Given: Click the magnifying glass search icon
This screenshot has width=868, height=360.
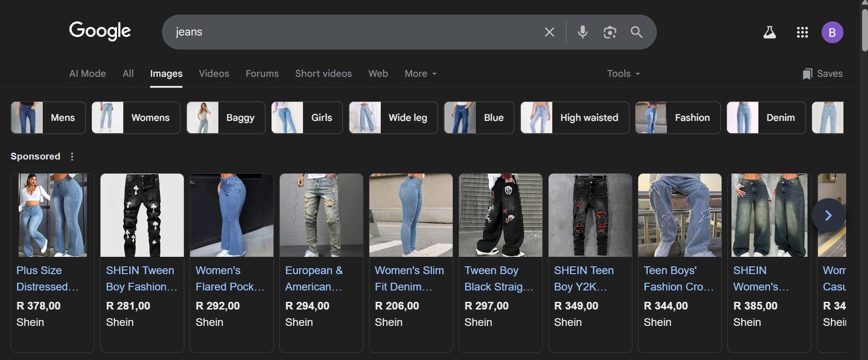Looking at the screenshot, I should (636, 32).
